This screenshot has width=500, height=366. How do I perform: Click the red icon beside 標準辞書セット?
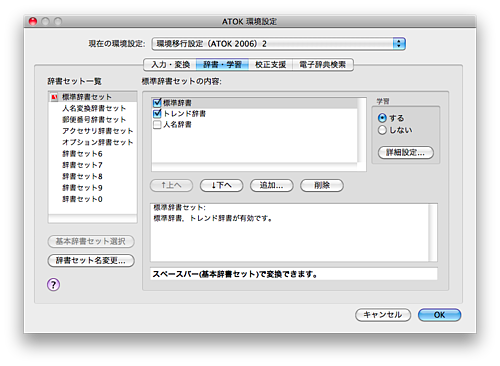tap(54, 97)
